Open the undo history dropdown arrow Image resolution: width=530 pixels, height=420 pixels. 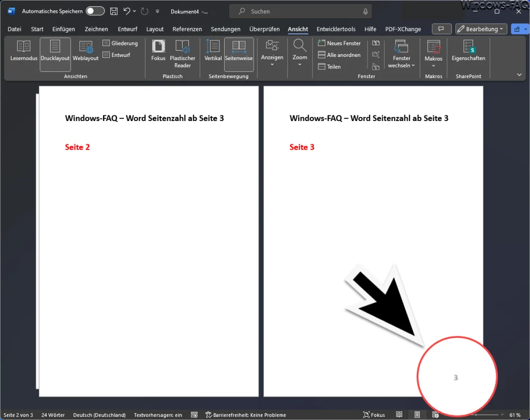pyautogui.click(x=135, y=11)
